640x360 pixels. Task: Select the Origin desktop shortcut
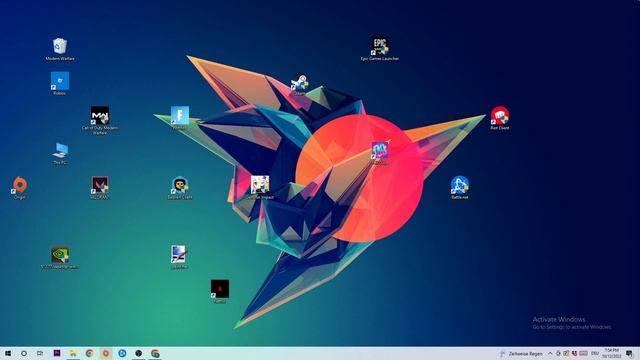[20, 187]
